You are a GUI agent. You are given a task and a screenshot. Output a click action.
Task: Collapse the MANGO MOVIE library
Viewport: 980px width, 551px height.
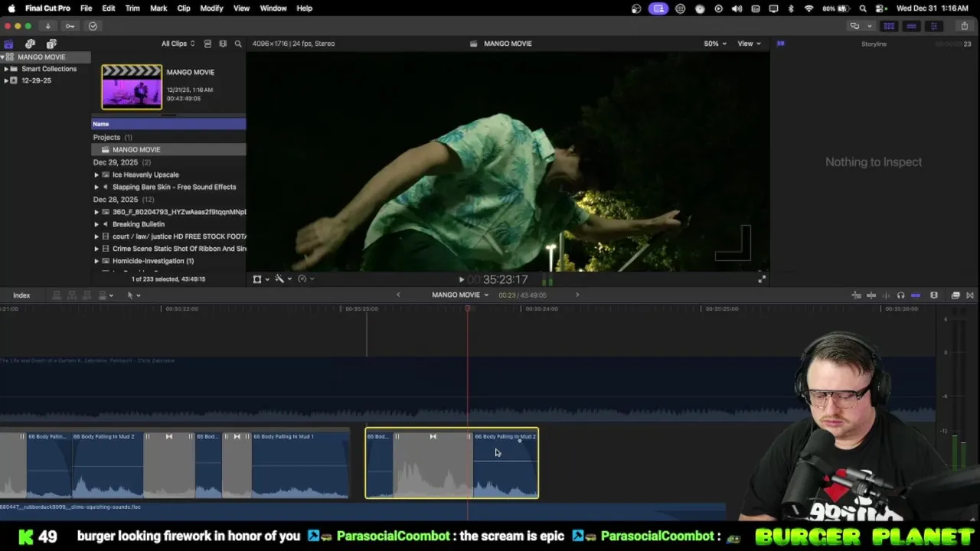pyautogui.click(x=3, y=57)
